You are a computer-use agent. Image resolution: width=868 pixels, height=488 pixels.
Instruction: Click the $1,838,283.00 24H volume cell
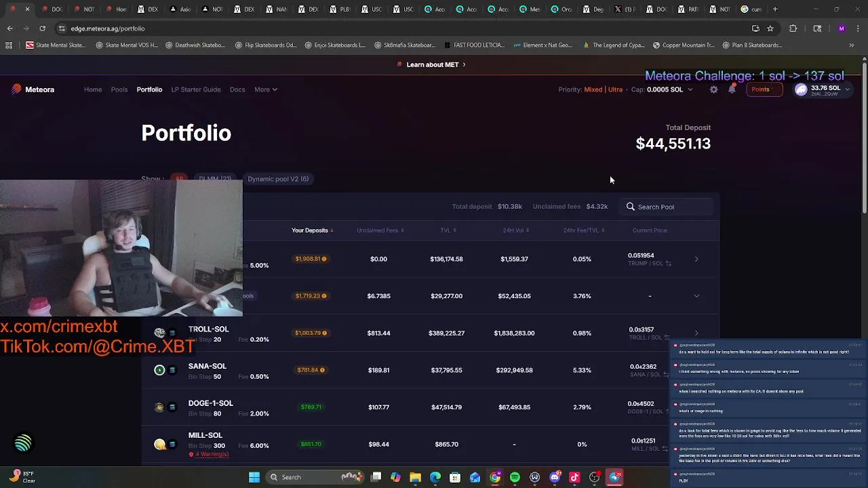(x=514, y=333)
